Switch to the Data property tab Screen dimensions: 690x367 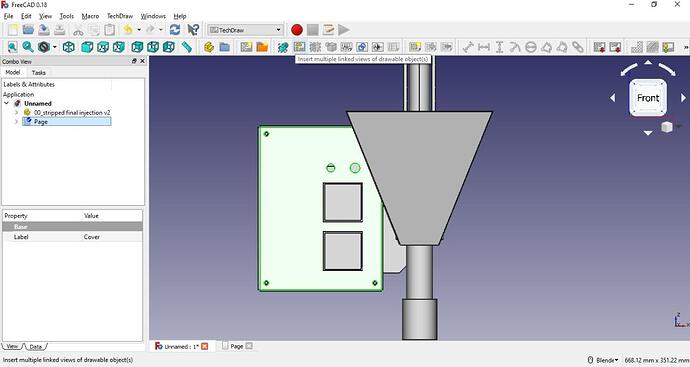(36, 347)
